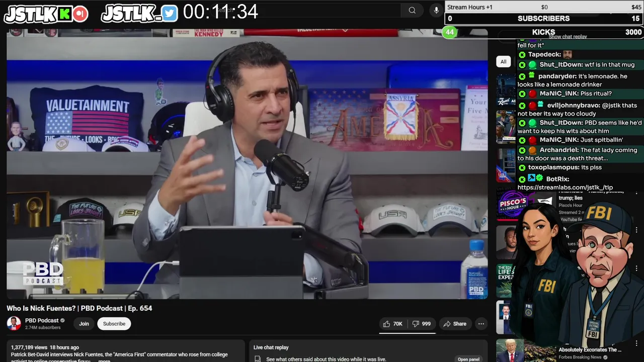
Task: Click the Kick badge beside Tapedeck
Action: pyautogui.click(x=522, y=55)
